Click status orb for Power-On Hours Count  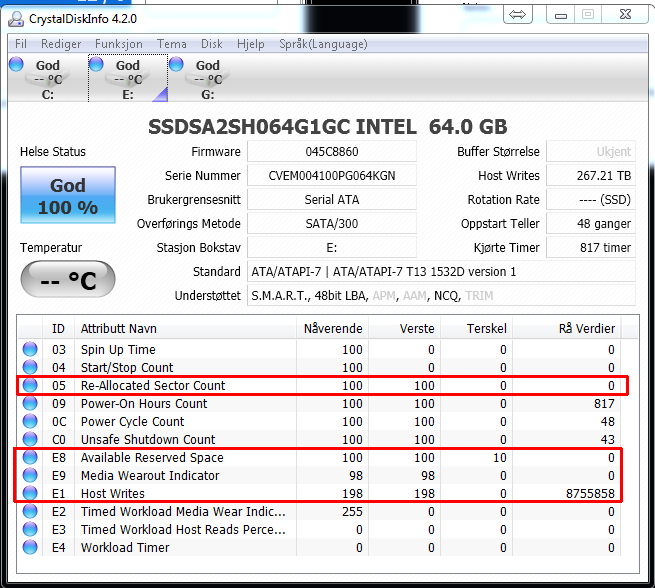pyautogui.click(x=30, y=403)
